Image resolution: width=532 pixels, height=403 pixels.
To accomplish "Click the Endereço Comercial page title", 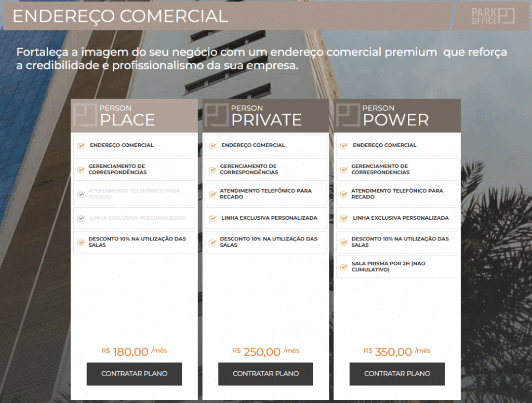I will [x=120, y=16].
